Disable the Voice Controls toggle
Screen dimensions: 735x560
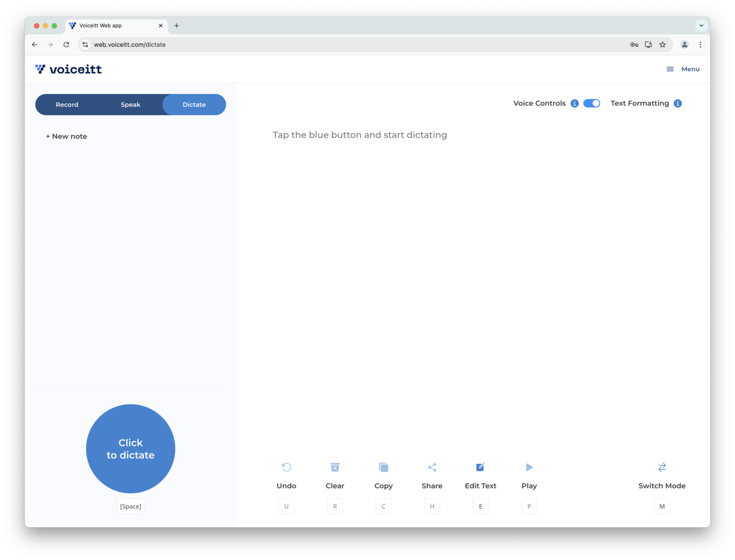[591, 103]
